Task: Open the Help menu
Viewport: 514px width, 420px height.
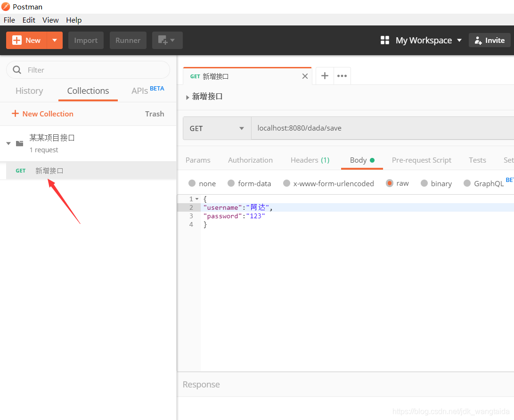Action: [73, 20]
